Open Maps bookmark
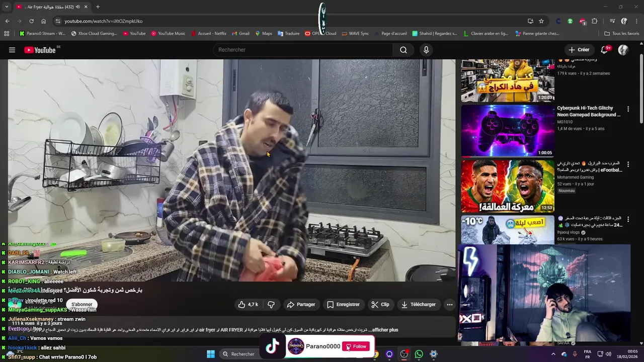The height and width of the screenshot is (362, 644). click(x=263, y=34)
